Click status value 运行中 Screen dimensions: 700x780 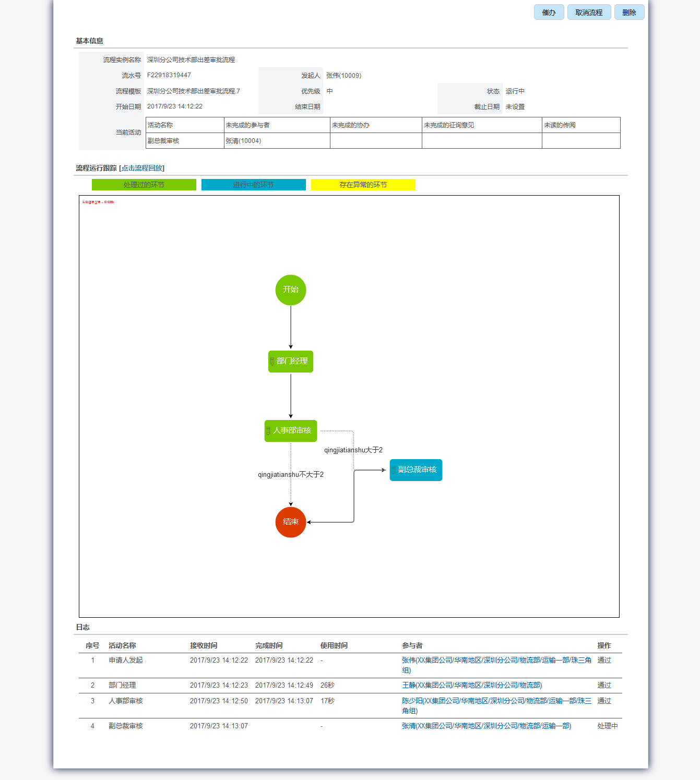515,91
